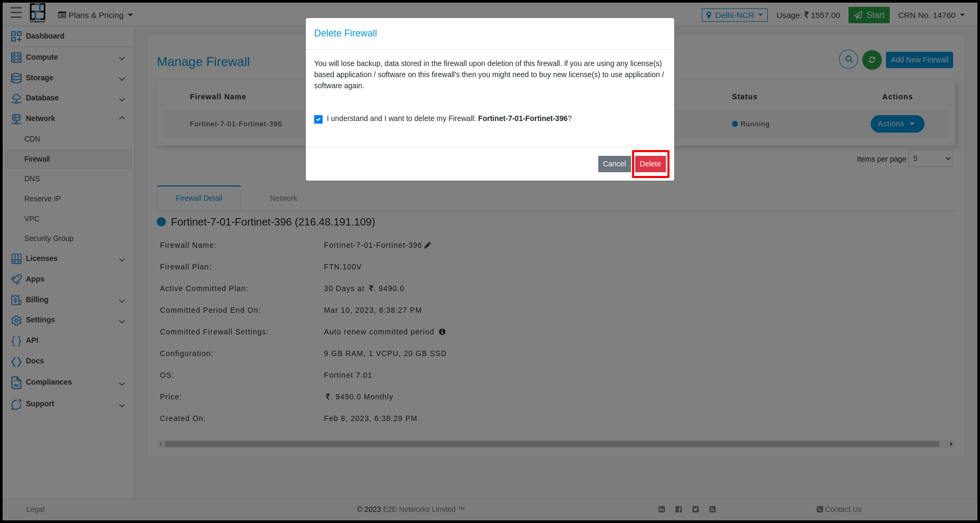
Task: Select DNS in the sidebar
Action: click(32, 179)
